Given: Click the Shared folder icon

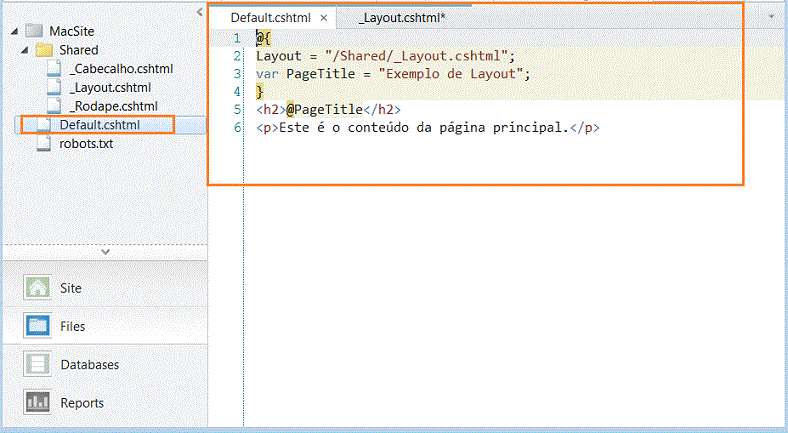Looking at the screenshot, I should 44,50.
